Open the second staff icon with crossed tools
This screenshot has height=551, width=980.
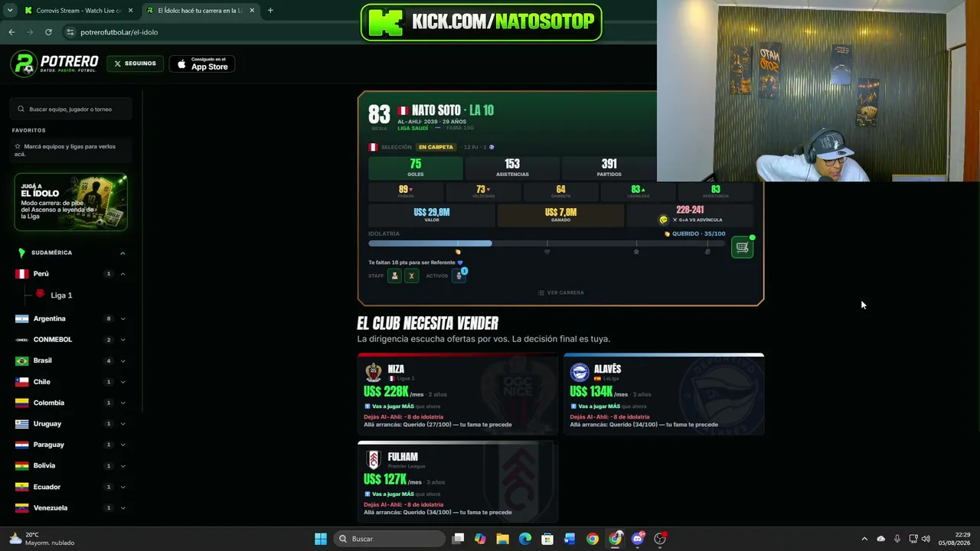click(x=411, y=275)
